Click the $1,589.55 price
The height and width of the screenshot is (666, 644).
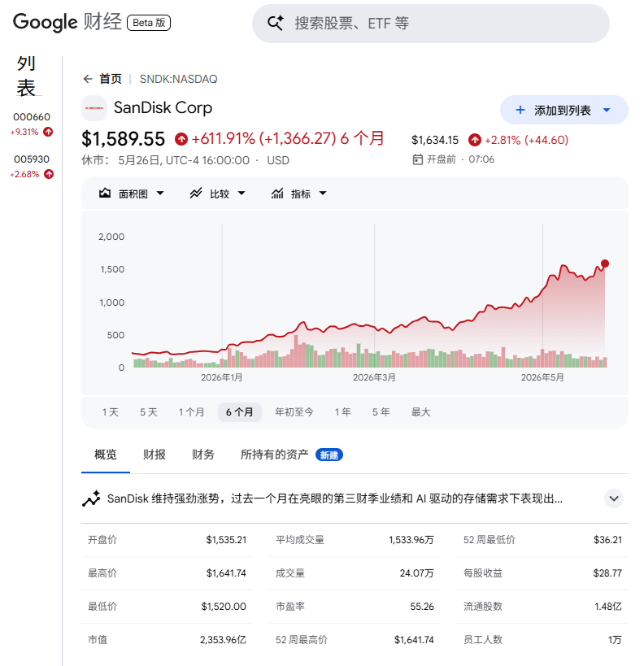pyautogui.click(x=124, y=139)
